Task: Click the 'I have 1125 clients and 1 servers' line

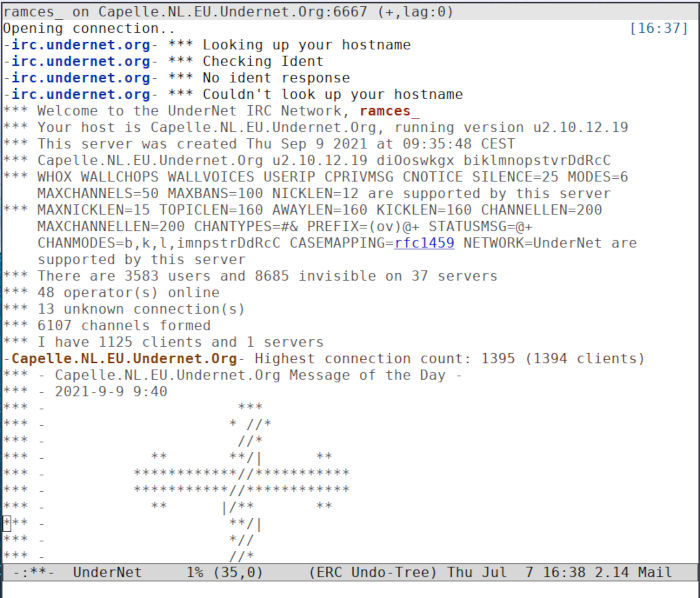Action: pyautogui.click(x=163, y=342)
